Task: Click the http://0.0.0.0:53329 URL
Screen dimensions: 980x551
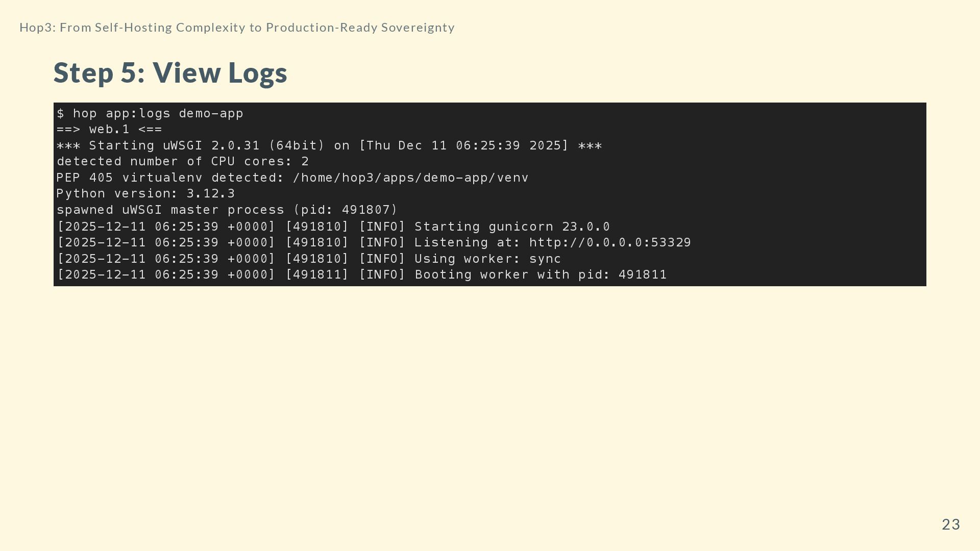Action: (609, 243)
